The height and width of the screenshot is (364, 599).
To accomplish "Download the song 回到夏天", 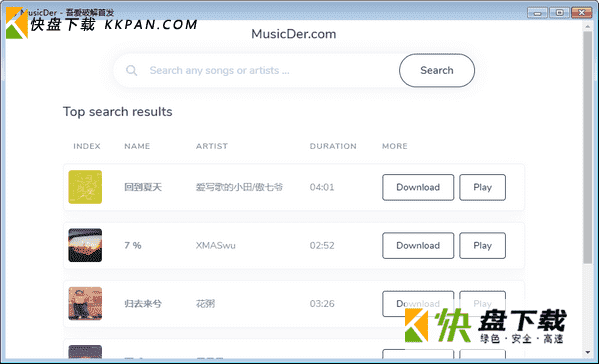I will [418, 187].
